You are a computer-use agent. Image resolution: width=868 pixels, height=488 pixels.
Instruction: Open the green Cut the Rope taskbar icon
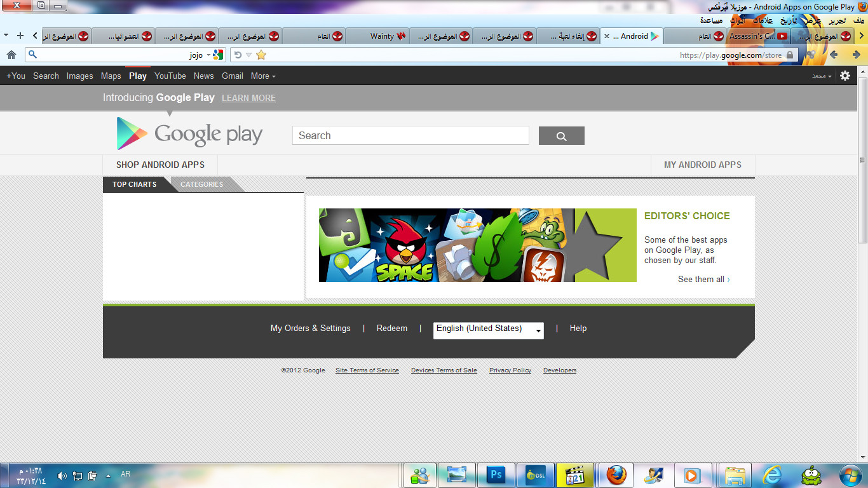tap(810, 475)
